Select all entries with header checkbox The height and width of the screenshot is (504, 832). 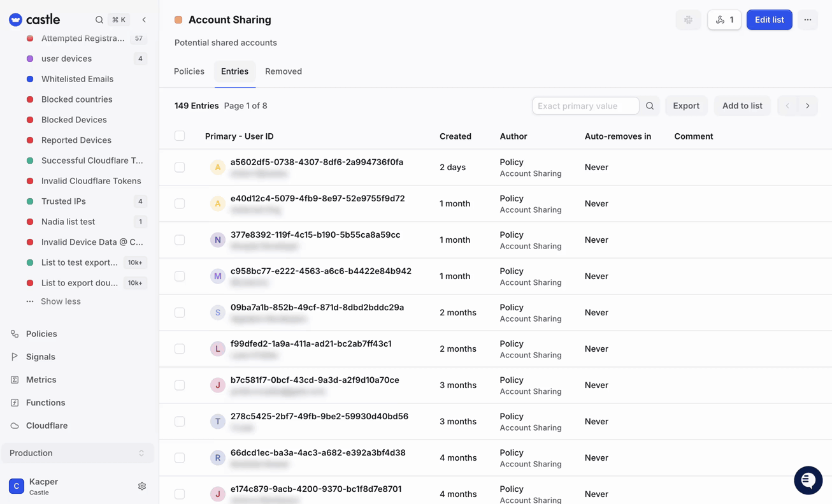180,136
